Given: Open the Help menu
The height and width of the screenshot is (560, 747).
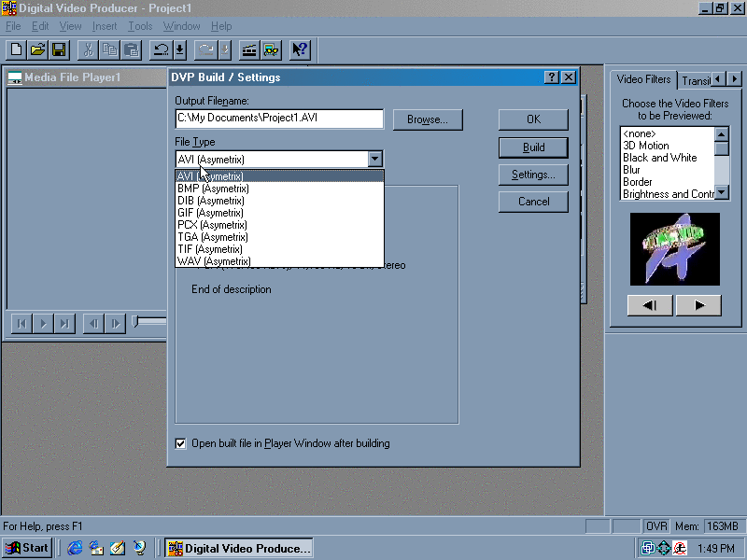Looking at the screenshot, I should click(x=221, y=26).
